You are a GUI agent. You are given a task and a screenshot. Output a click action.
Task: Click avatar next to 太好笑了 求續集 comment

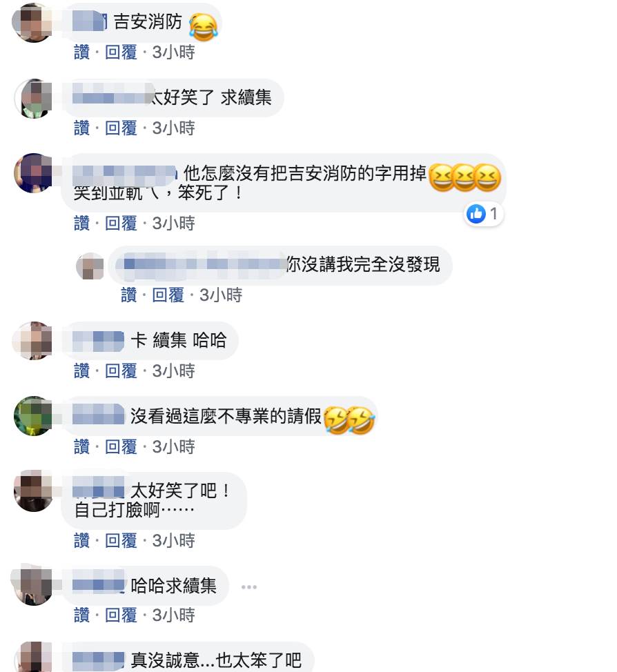[x=33, y=98]
